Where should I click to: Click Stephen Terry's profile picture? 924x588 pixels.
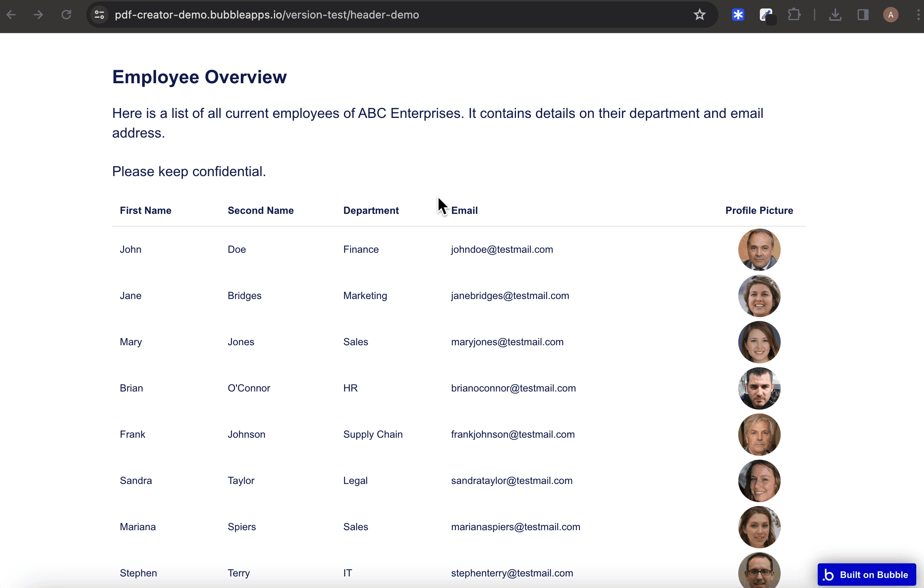pos(759,570)
